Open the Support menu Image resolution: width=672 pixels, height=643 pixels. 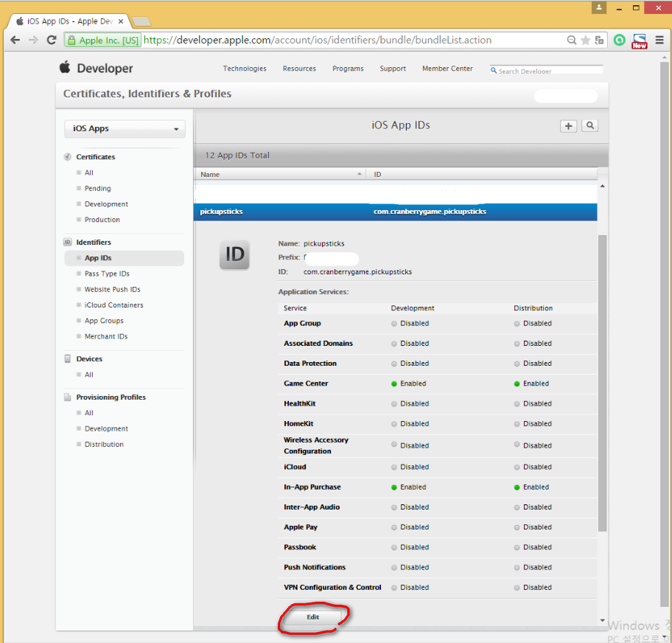click(393, 69)
